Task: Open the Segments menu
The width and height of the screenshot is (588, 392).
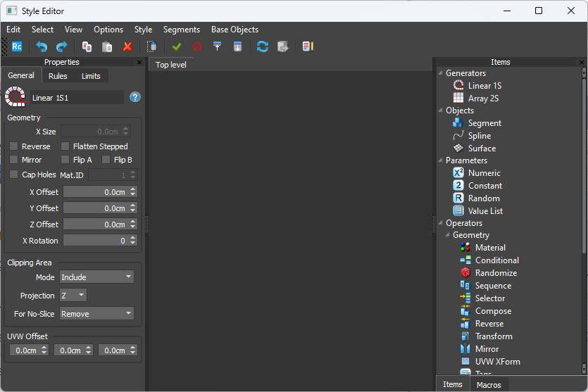Action: coord(182,30)
